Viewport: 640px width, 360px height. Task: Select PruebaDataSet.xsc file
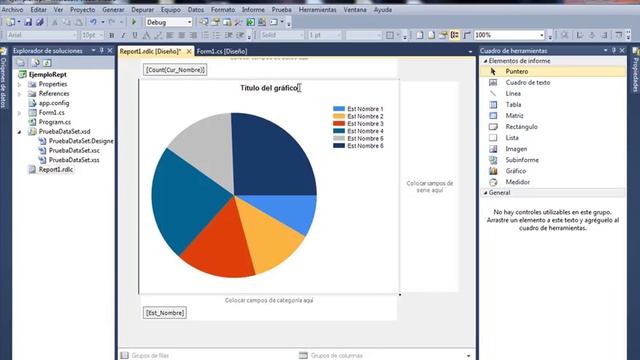[x=74, y=151]
